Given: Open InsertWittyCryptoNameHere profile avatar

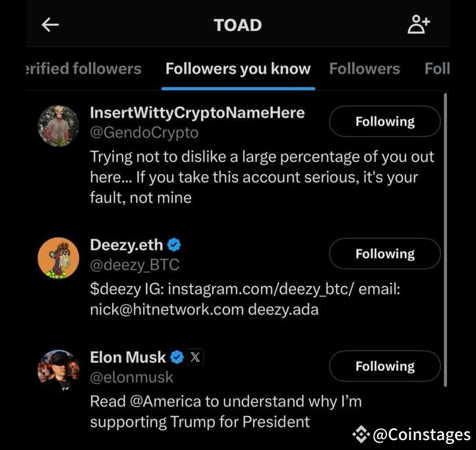Looking at the screenshot, I should pos(58,125).
